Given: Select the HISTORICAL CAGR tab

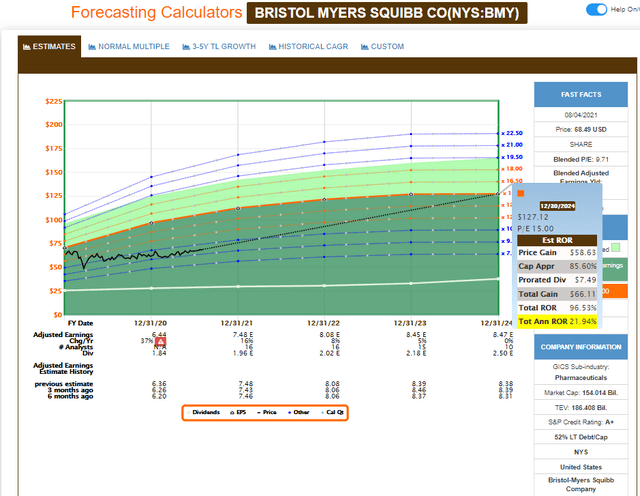Looking at the screenshot, I should click(309, 47).
